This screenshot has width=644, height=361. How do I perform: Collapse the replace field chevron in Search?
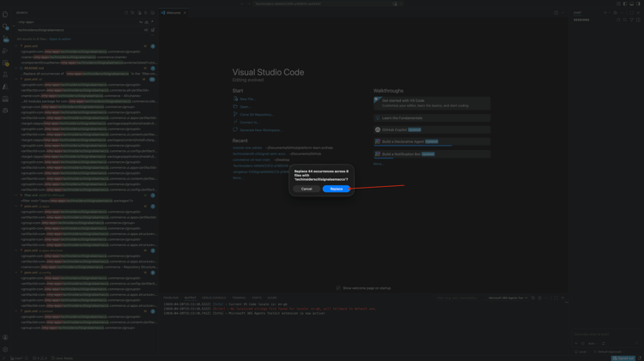tap(14, 26)
